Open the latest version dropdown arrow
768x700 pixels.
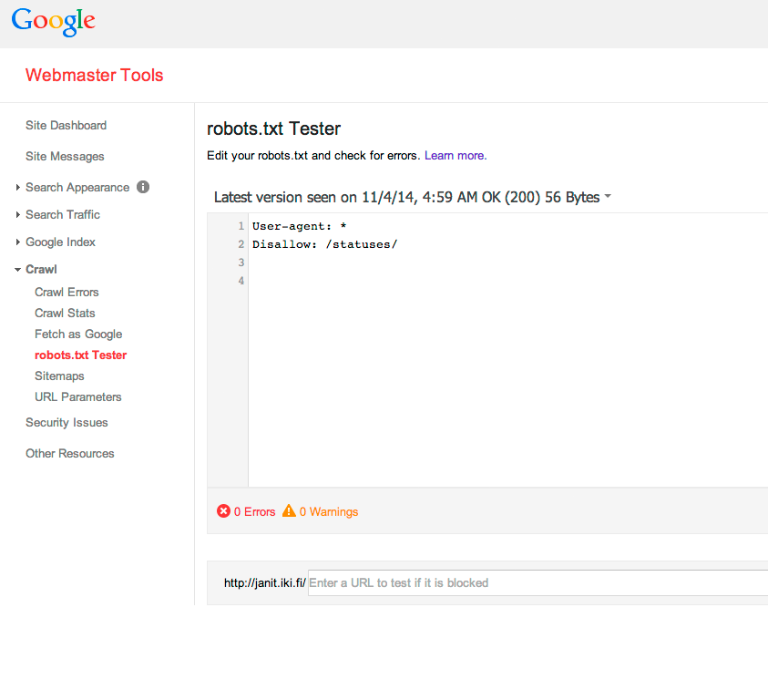(608, 196)
